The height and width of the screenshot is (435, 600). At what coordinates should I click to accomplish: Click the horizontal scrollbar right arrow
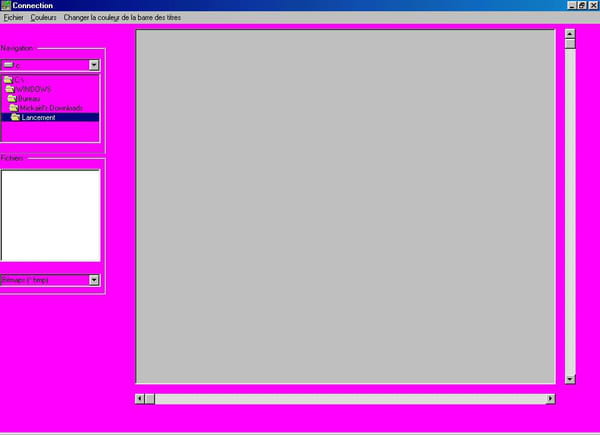tap(550, 399)
